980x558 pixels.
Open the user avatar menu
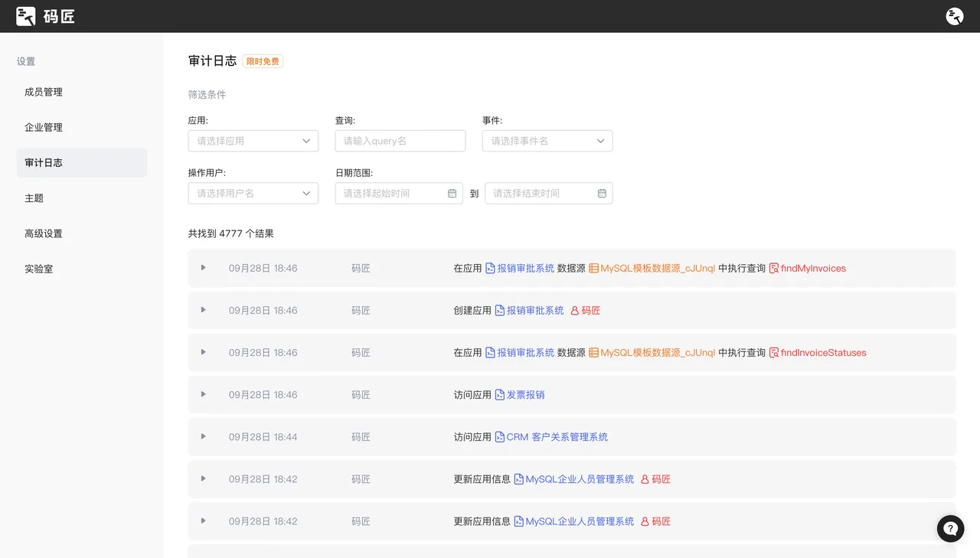pyautogui.click(x=954, y=16)
